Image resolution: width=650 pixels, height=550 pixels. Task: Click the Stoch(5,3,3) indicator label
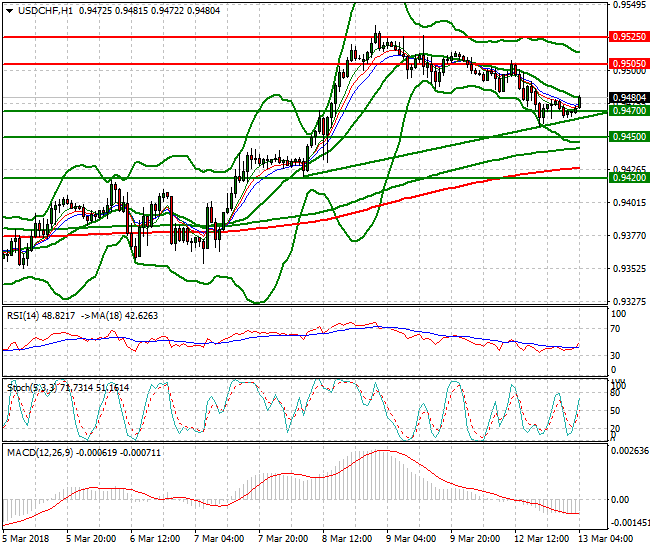pyautogui.click(x=68, y=388)
